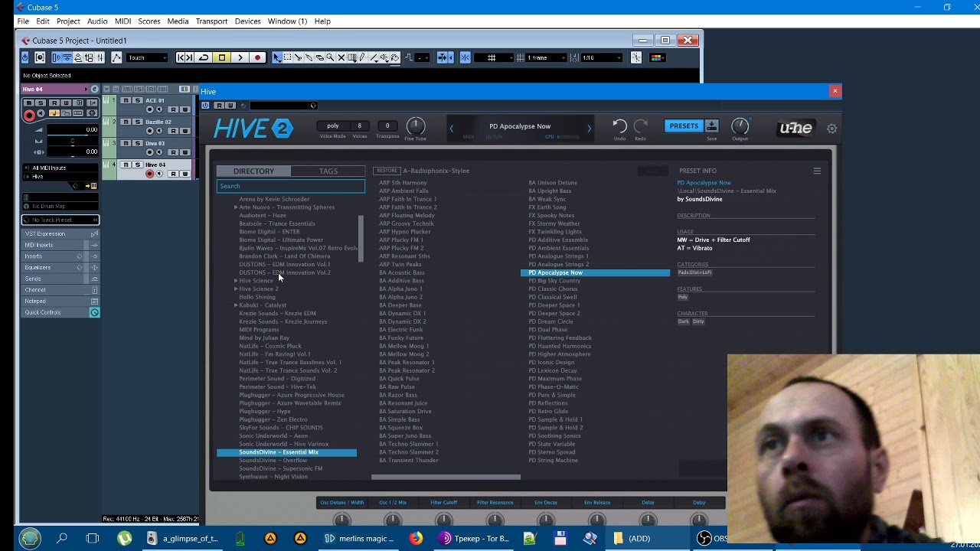Select the Mute X tool
The height and width of the screenshot is (551, 980).
(341, 57)
